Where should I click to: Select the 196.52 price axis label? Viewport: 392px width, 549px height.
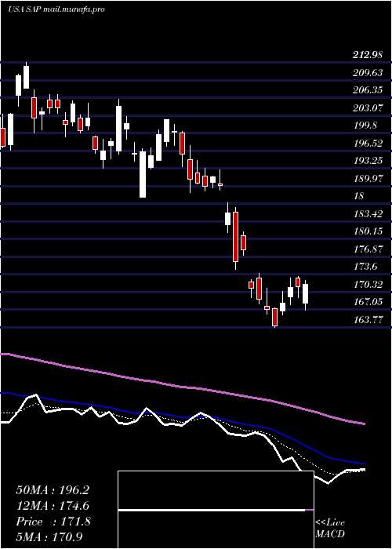368,143
